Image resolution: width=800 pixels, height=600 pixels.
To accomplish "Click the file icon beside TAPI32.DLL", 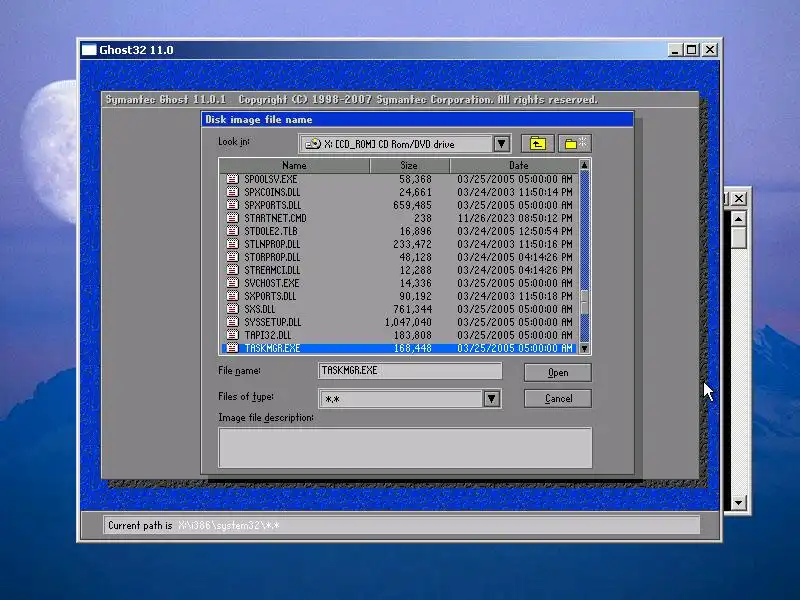I will tap(233, 335).
